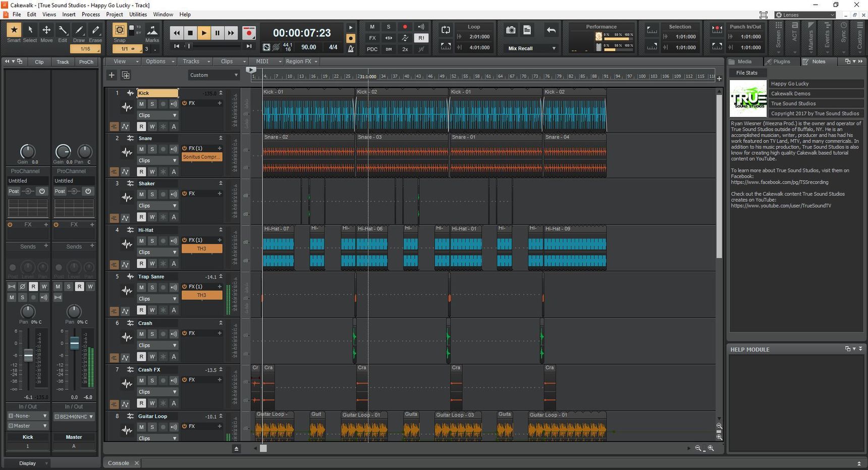868x470 pixels.
Task: Arm the transport Record button
Action: pos(249,33)
